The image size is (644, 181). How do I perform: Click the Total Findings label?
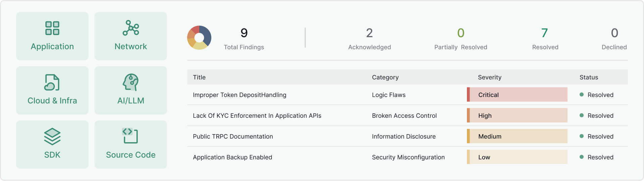point(244,47)
